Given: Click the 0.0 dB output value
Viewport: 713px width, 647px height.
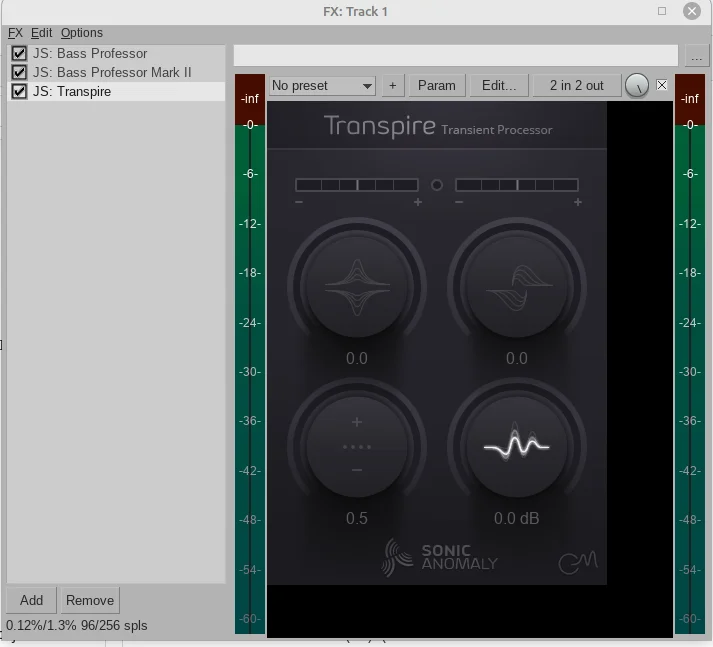Looking at the screenshot, I should coord(517,518).
